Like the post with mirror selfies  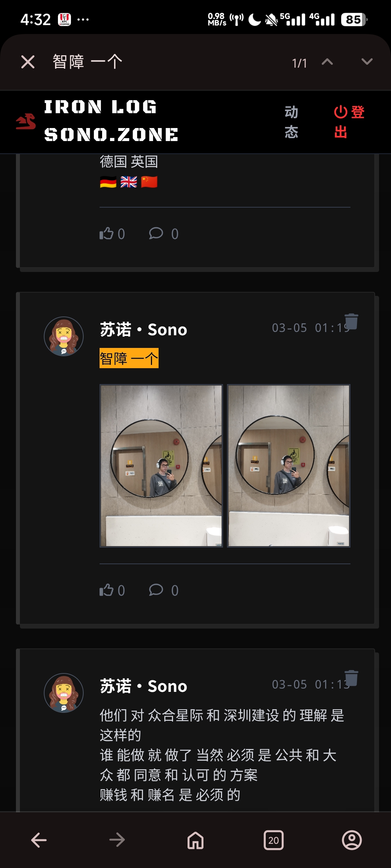click(112, 590)
